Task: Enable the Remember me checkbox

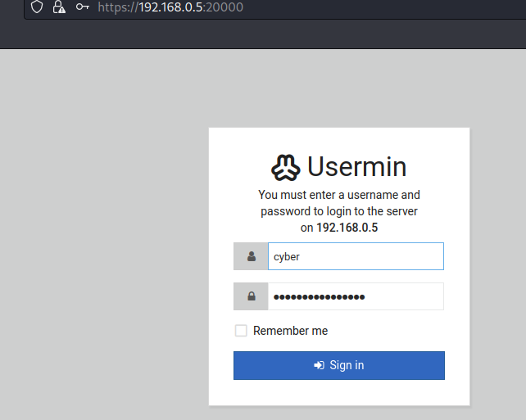Action: coord(241,331)
